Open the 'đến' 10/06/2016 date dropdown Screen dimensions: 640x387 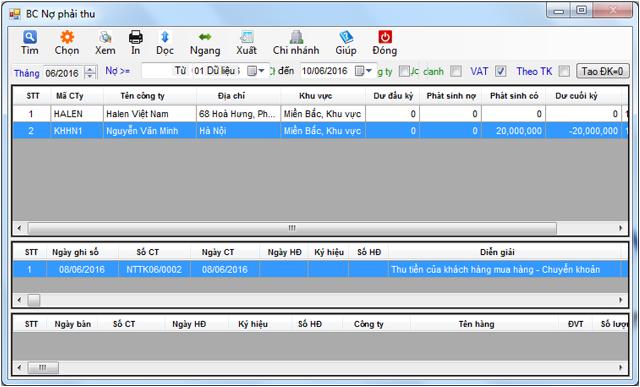tap(364, 71)
